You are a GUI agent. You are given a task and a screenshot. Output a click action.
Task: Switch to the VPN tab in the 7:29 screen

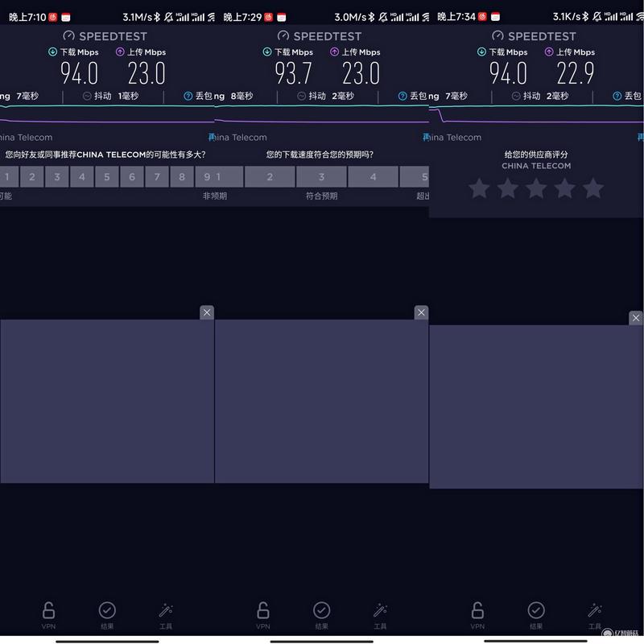[x=263, y=615]
